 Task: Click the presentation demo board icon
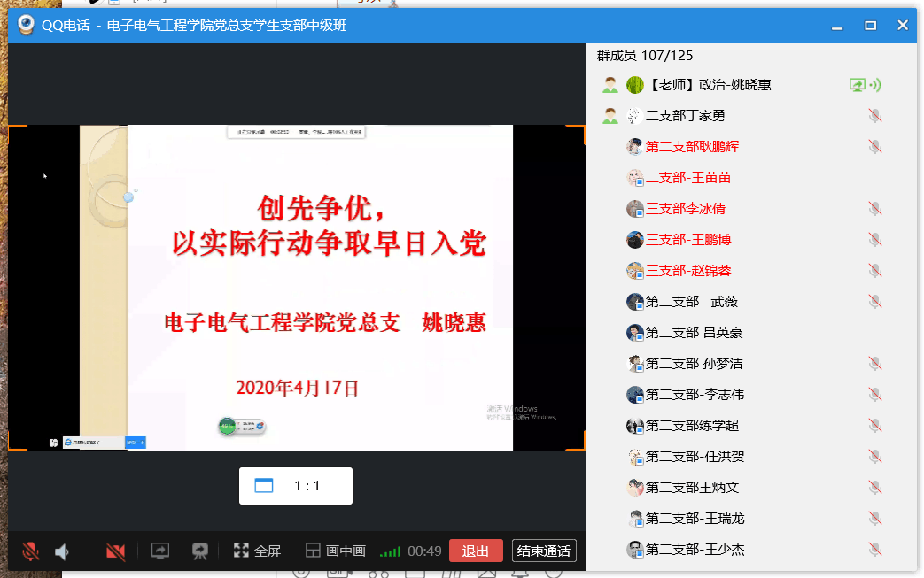(x=200, y=551)
